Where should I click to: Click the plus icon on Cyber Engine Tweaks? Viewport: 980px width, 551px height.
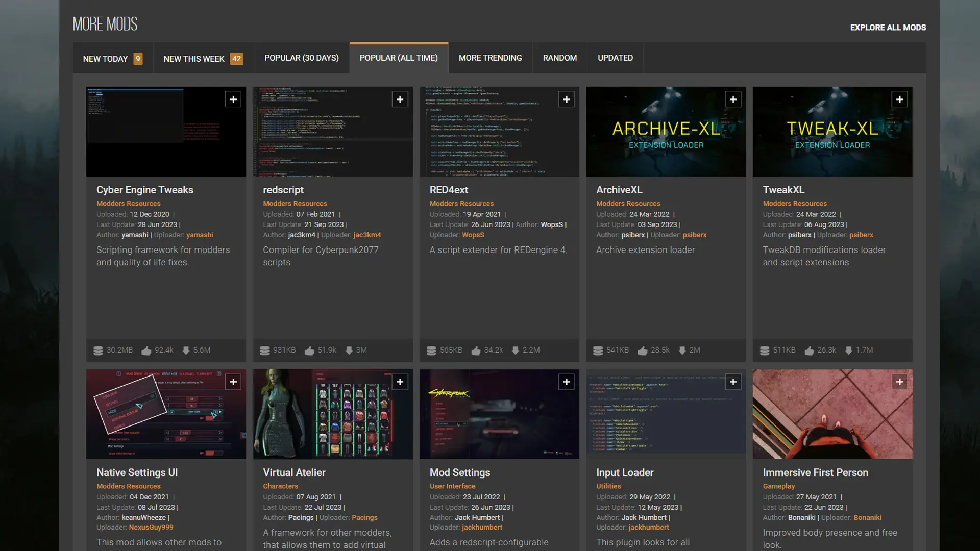(x=233, y=99)
